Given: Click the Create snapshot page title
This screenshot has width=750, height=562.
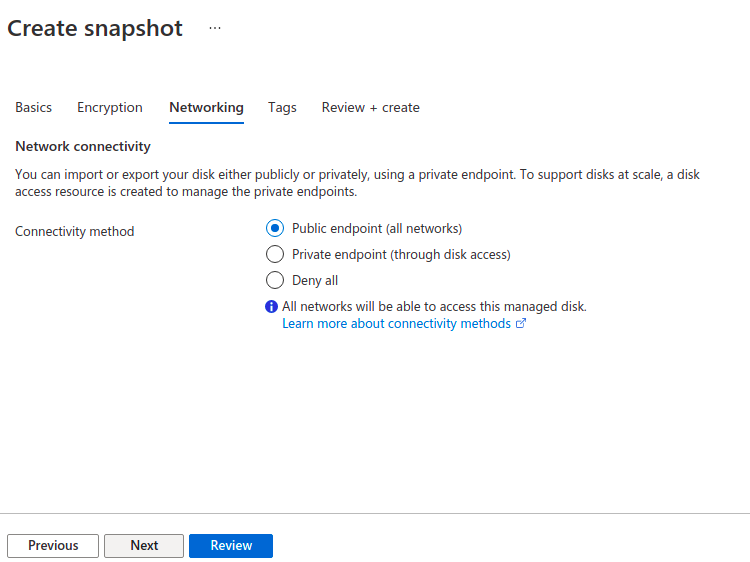Looking at the screenshot, I should coord(95,28).
